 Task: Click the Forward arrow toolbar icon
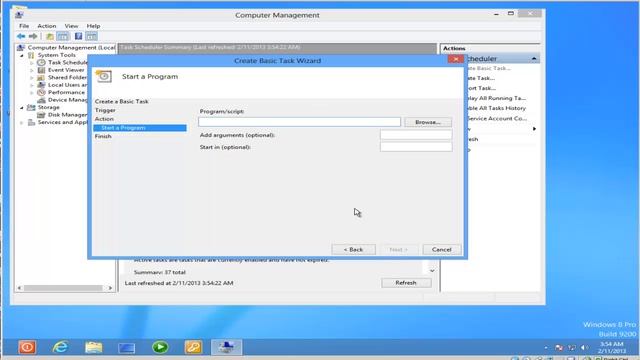(x=33, y=36)
